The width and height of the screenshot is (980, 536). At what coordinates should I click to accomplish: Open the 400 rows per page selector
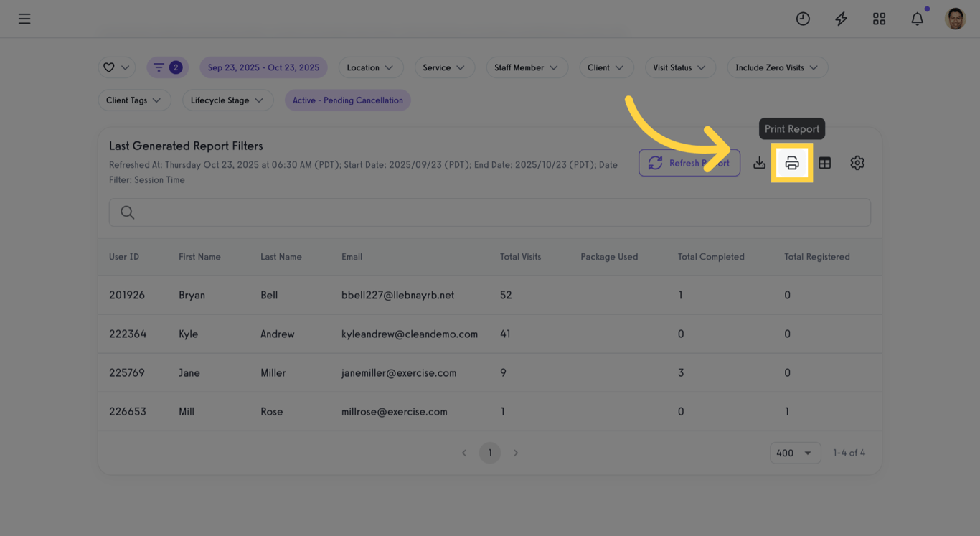pos(795,453)
